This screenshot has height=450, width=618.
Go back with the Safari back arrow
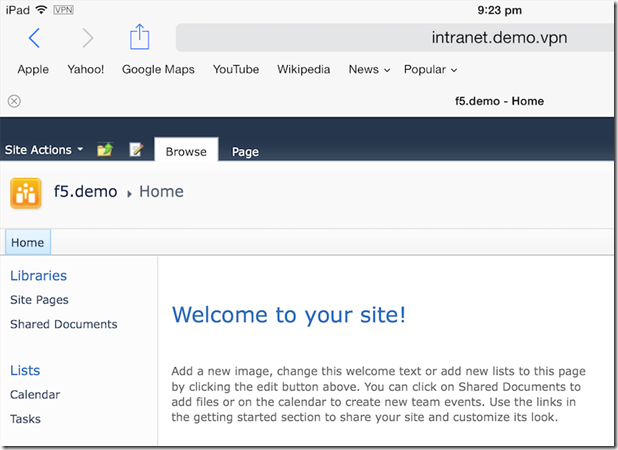pos(34,38)
